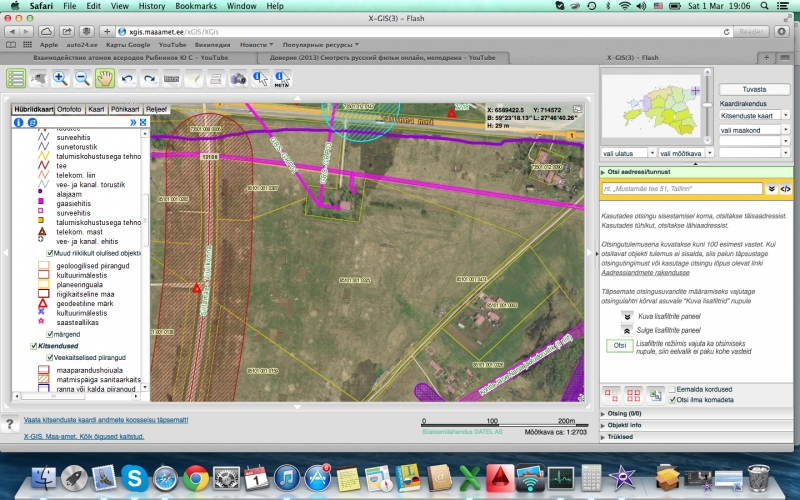This screenshot has width=800, height=500.
Task: Open the Kitsenduste kaart dropdown
Action: point(754,115)
